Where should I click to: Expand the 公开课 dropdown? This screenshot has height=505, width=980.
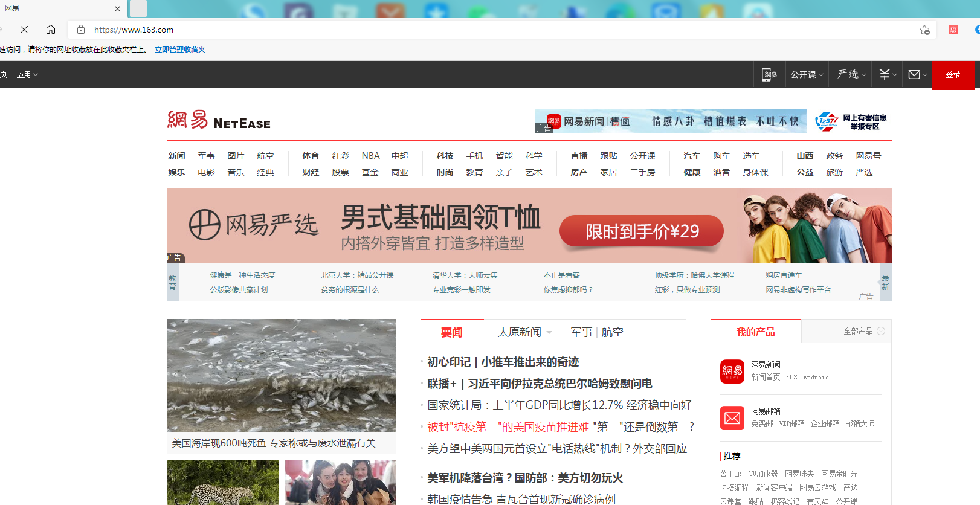tap(807, 75)
